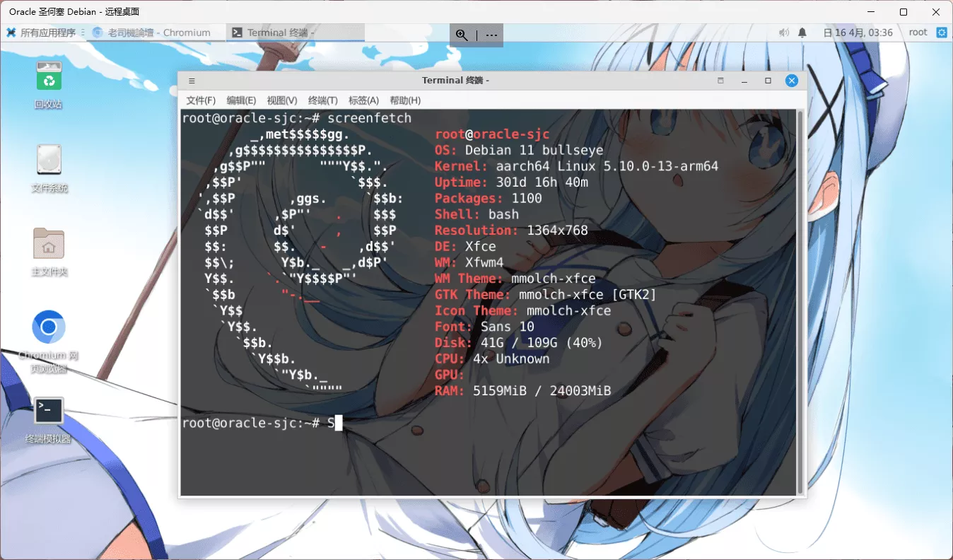Open the terminal hamburger window menu
The height and width of the screenshot is (560, 953).
(x=190, y=80)
